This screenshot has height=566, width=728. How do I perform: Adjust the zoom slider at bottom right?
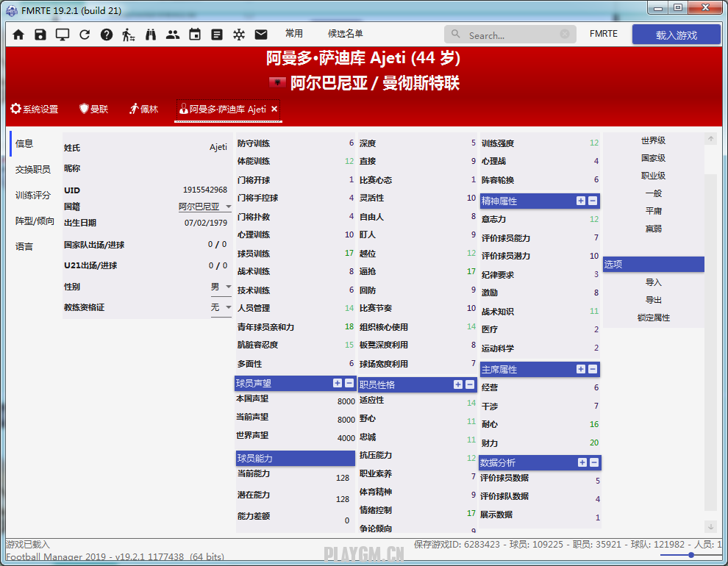pos(690,555)
